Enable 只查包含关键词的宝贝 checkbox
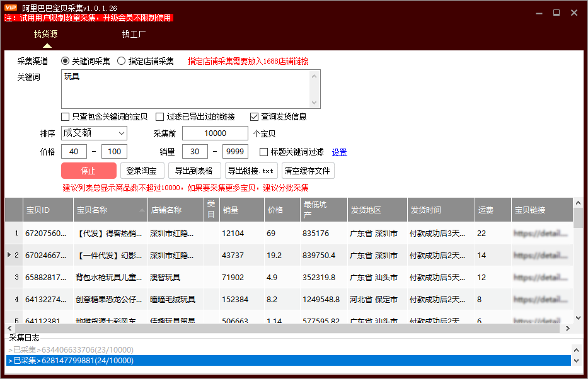 coord(66,117)
